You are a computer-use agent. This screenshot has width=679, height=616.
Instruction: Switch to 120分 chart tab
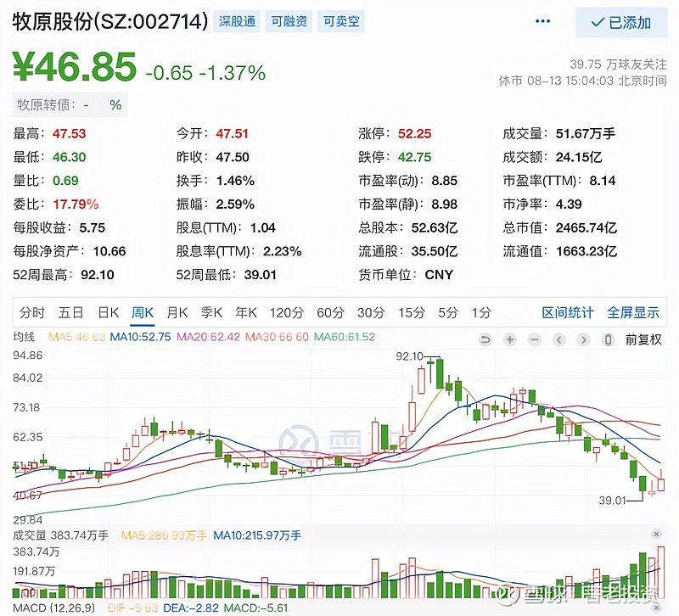[x=287, y=312]
